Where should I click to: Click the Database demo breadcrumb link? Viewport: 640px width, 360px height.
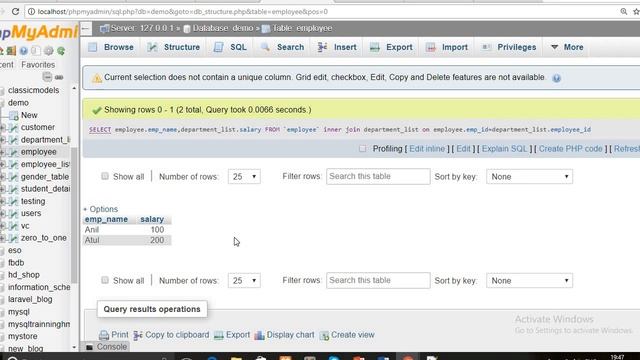pyautogui.click(x=222, y=28)
